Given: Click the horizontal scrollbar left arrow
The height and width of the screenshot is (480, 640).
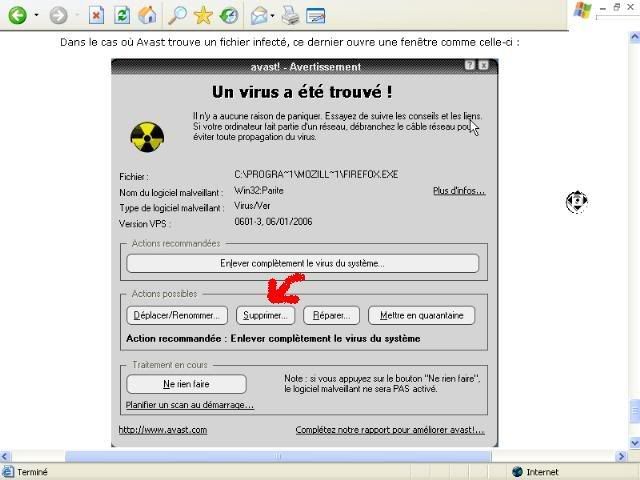Looking at the screenshot, I should coord(5,456).
